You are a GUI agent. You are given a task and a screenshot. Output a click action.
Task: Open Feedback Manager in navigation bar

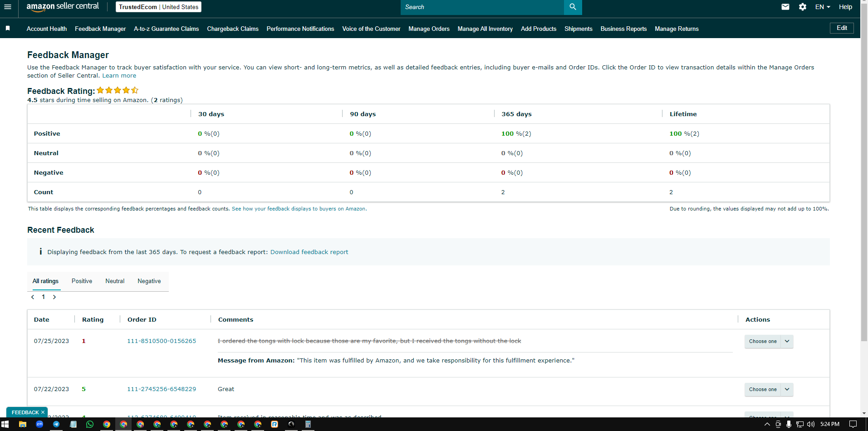[100, 29]
